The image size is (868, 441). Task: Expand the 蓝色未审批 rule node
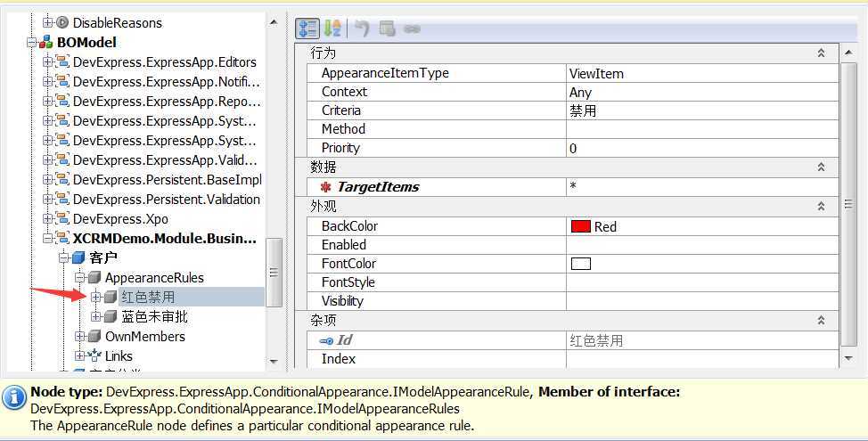tap(96, 316)
